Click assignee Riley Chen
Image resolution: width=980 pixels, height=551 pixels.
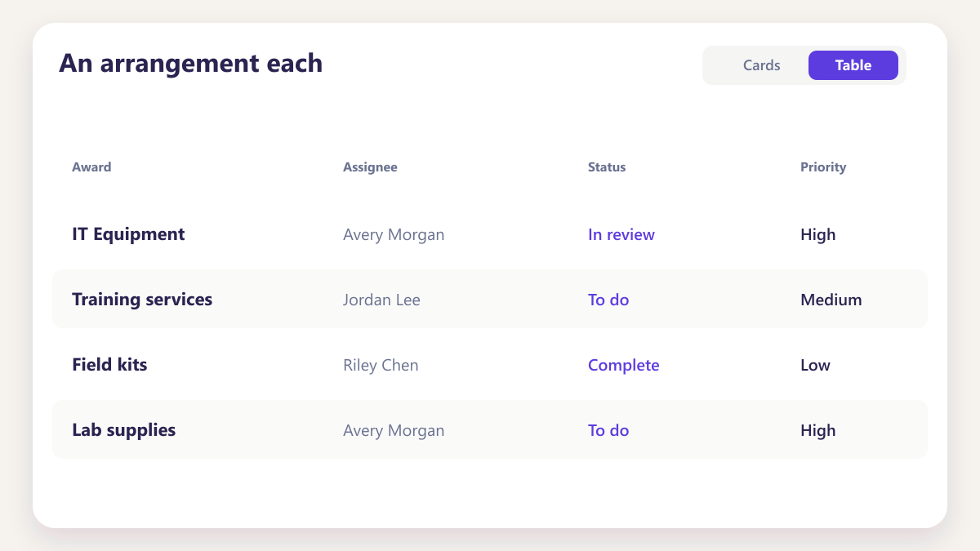point(381,365)
